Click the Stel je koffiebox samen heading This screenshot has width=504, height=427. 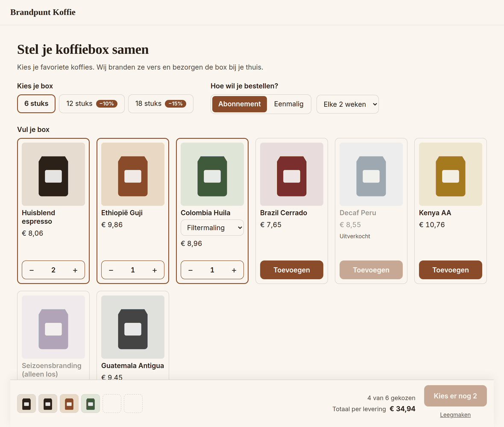point(83,50)
